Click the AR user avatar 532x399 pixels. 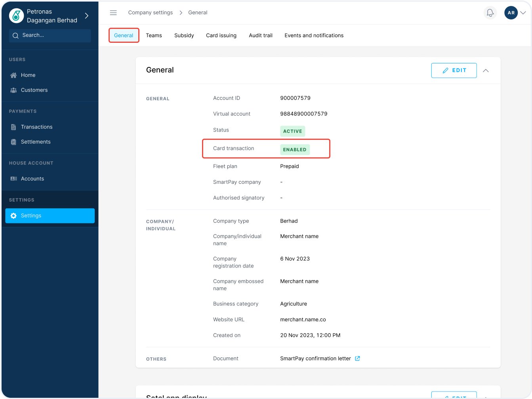coord(511,13)
